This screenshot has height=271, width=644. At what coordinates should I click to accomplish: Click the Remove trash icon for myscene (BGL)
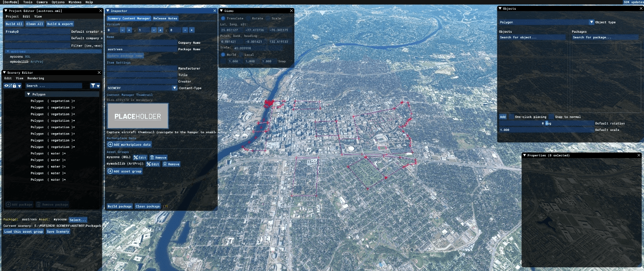152,158
